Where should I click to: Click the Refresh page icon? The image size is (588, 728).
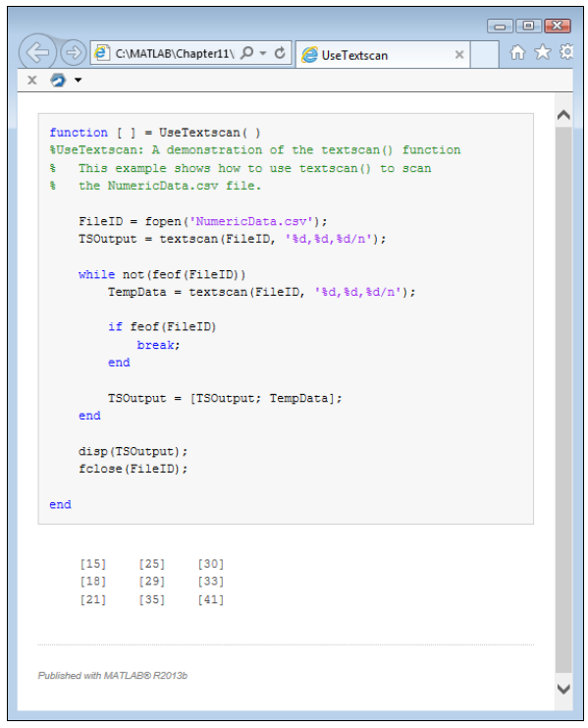tap(280, 53)
